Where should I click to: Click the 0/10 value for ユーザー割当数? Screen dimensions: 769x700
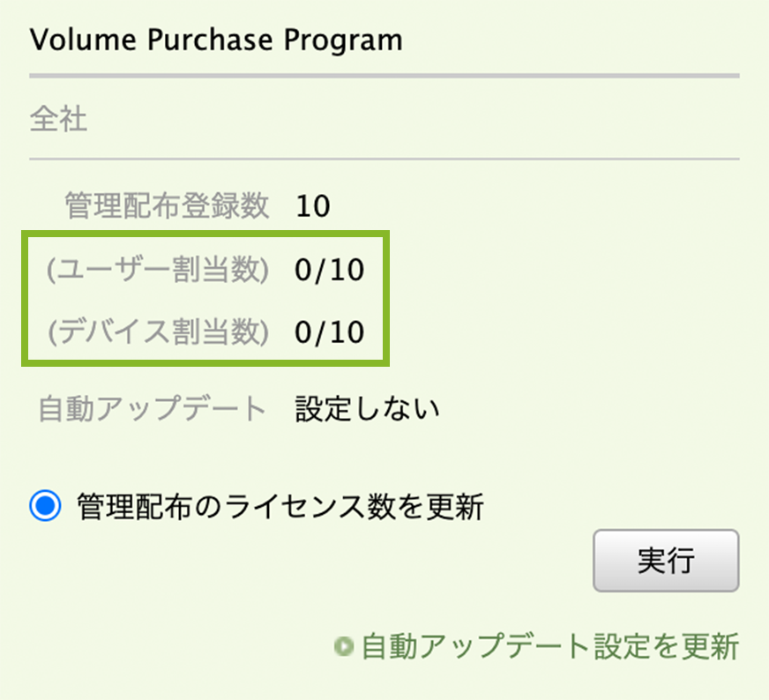pos(329,270)
